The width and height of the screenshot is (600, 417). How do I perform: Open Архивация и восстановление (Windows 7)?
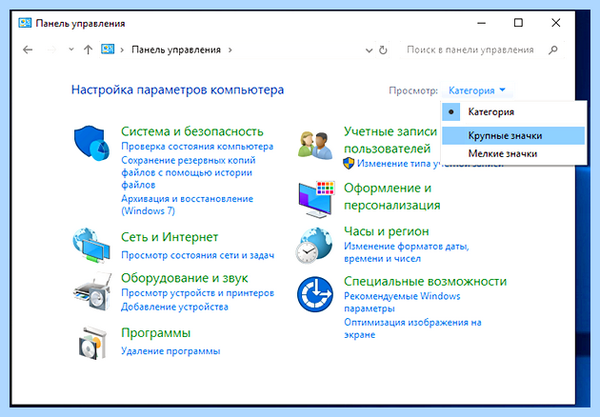pos(187,205)
